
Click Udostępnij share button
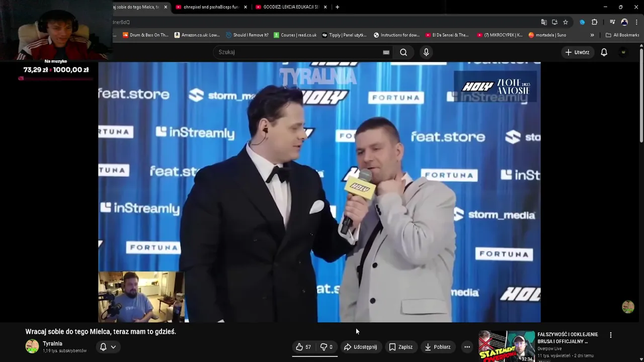(360, 347)
